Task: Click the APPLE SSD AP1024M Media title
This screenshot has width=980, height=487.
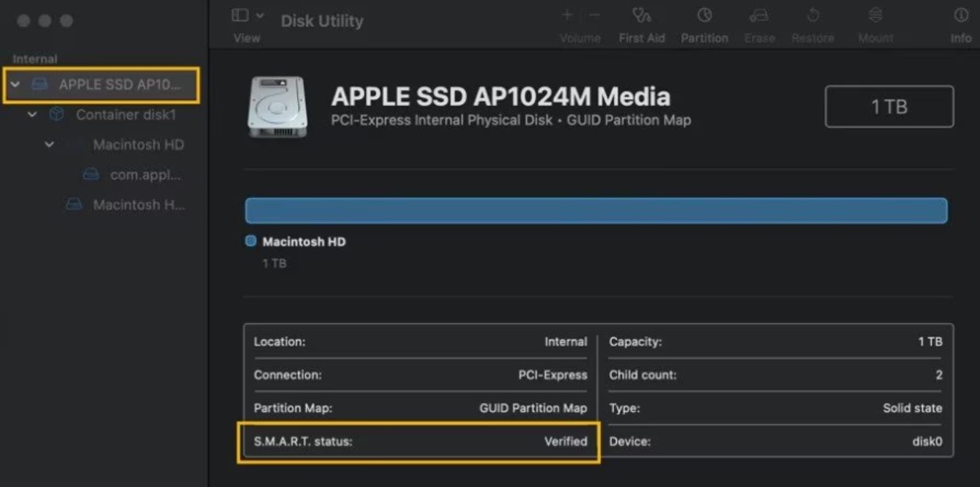Action: pos(501,96)
